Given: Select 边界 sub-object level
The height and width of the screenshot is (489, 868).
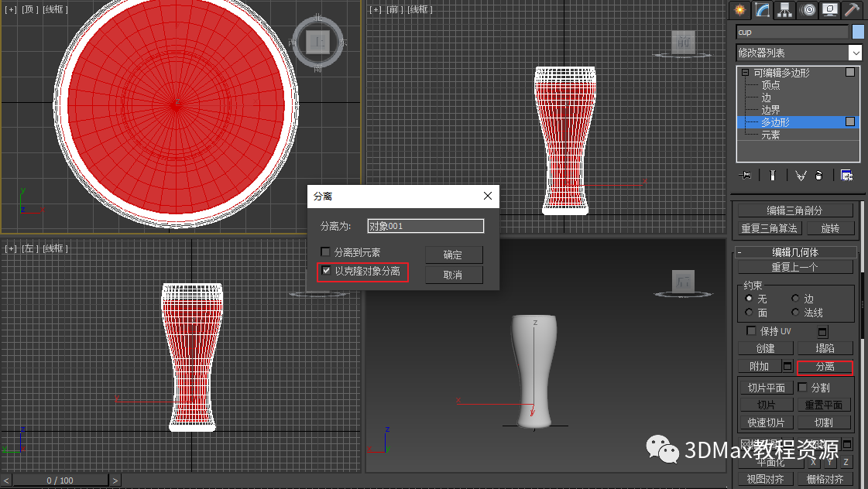Looking at the screenshot, I should tap(770, 110).
